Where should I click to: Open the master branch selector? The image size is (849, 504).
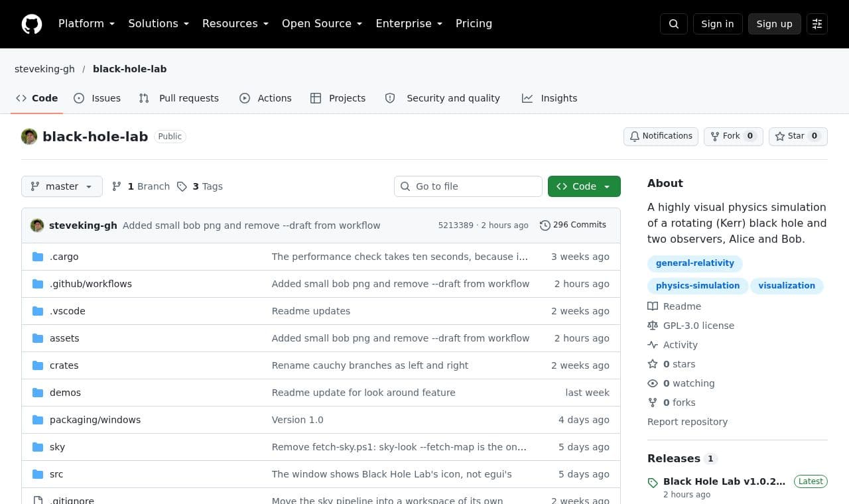tap(62, 186)
